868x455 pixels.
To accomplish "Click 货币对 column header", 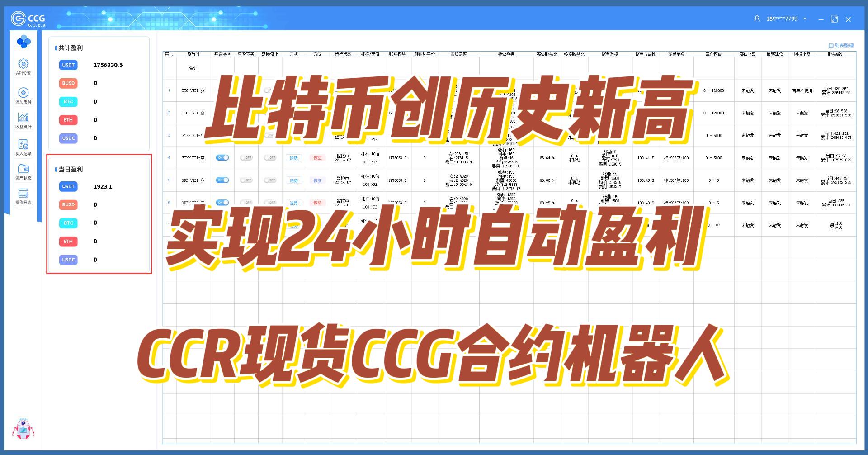I will [193, 54].
